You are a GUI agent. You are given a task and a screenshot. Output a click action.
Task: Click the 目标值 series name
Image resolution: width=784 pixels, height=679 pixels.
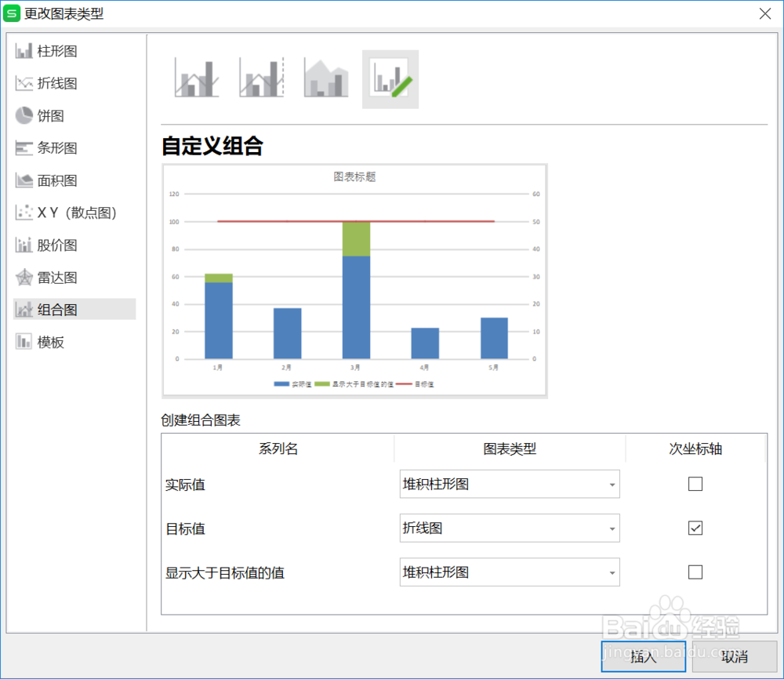[x=186, y=528]
